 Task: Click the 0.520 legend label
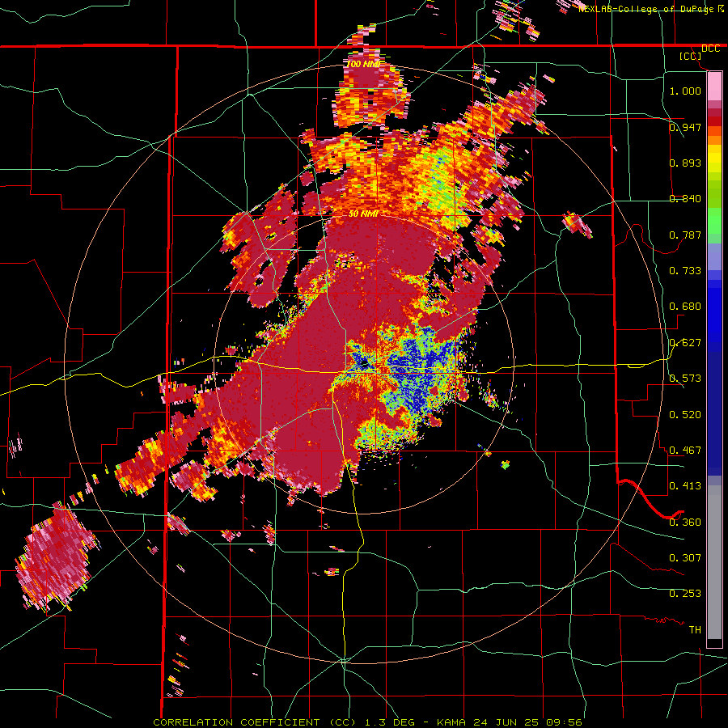click(685, 415)
